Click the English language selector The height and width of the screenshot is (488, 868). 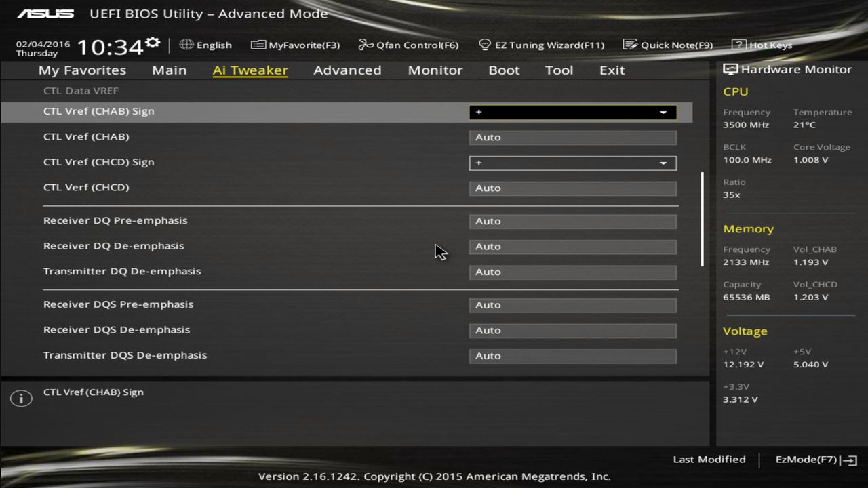point(214,45)
